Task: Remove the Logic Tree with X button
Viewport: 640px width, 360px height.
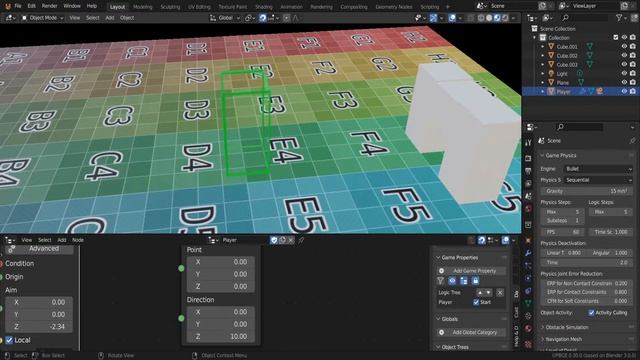Action: pos(500,293)
